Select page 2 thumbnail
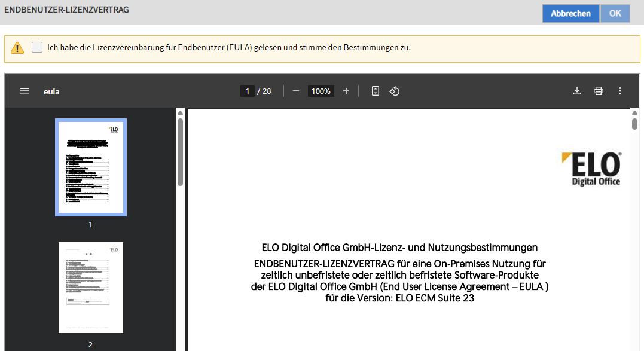 tap(91, 288)
